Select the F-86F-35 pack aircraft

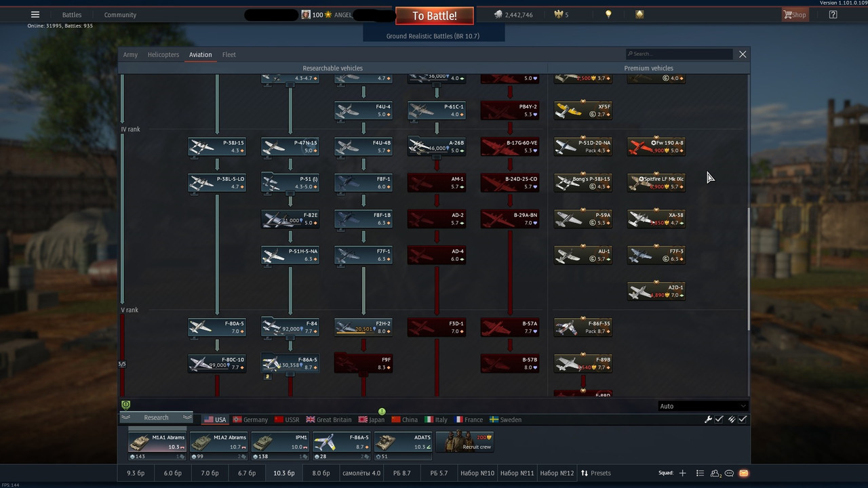point(583,327)
